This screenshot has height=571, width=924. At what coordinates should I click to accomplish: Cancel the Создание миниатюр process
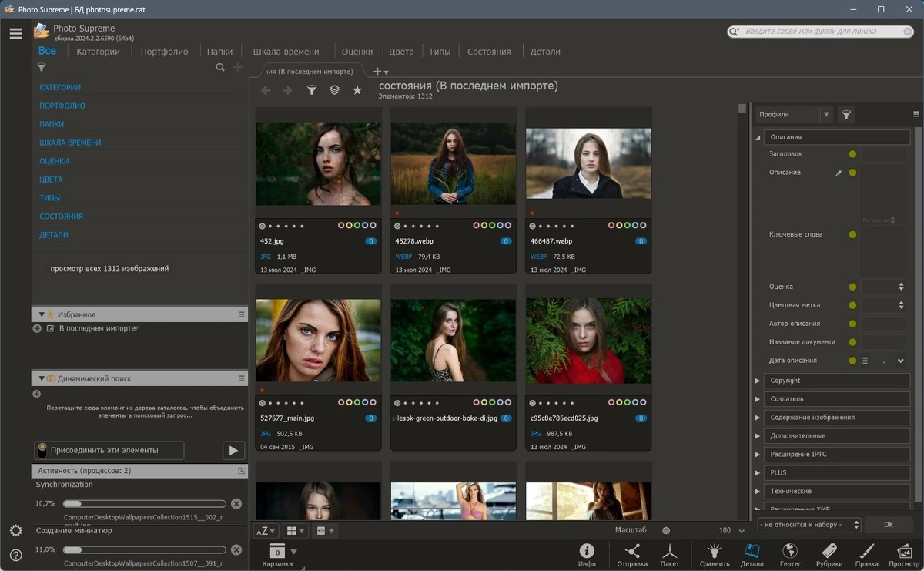click(x=236, y=550)
